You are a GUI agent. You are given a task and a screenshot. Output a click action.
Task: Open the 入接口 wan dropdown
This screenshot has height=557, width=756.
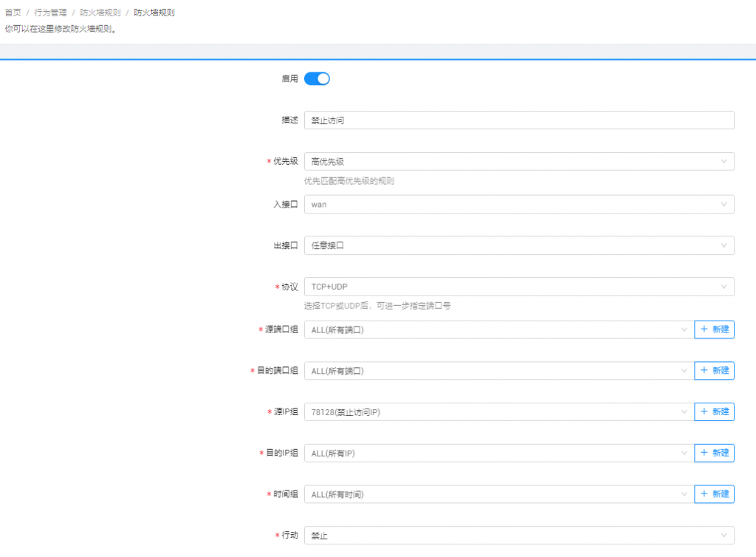[x=518, y=205]
